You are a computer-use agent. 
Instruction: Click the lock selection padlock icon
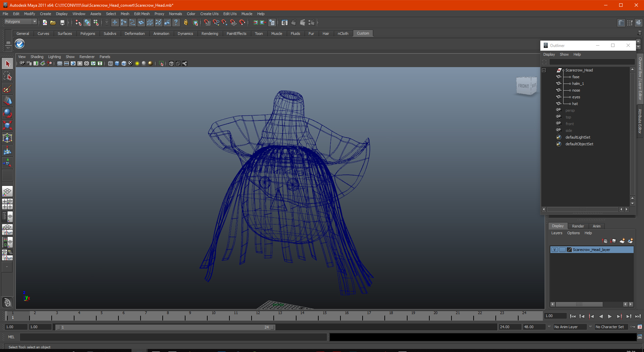(185, 22)
